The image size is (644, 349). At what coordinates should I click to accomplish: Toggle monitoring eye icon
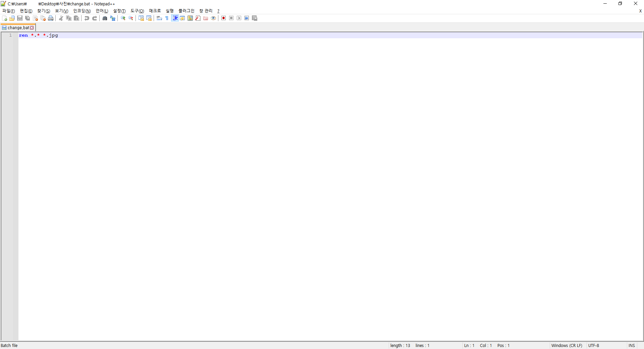pyautogui.click(x=213, y=18)
